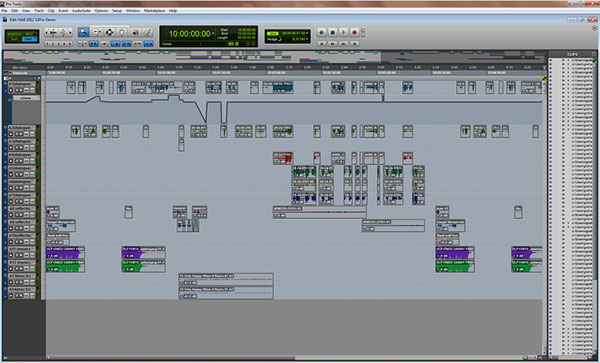
Task: Click the Length selection field
Action: (x=246, y=38)
